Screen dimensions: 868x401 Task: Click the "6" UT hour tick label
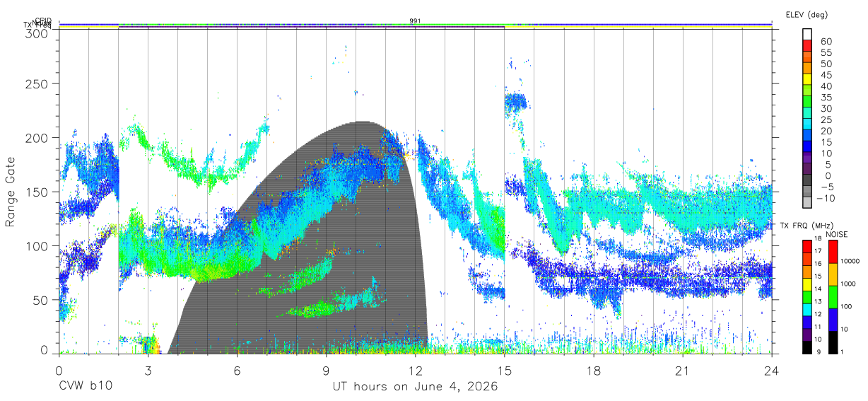[237, 370]
